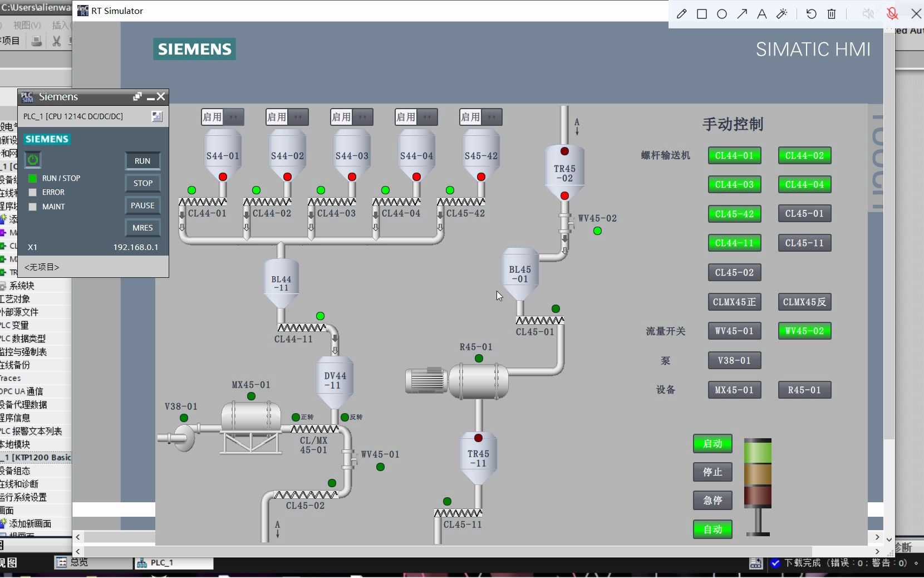The height and width of the screenshot is (578, 924).
Task: Toggle the WV45-02 flow switch button
Action: (804, 331)
